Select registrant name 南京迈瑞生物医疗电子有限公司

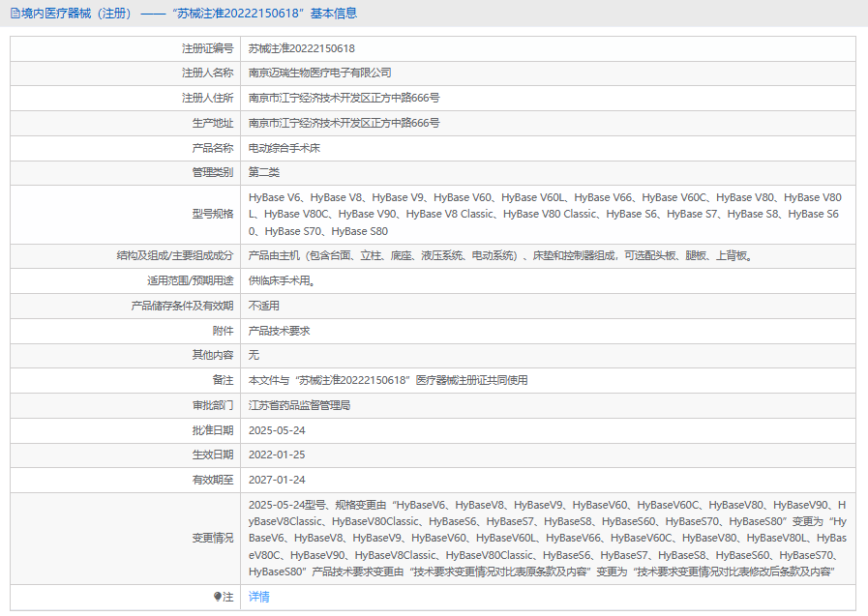[x=320, y=73]
